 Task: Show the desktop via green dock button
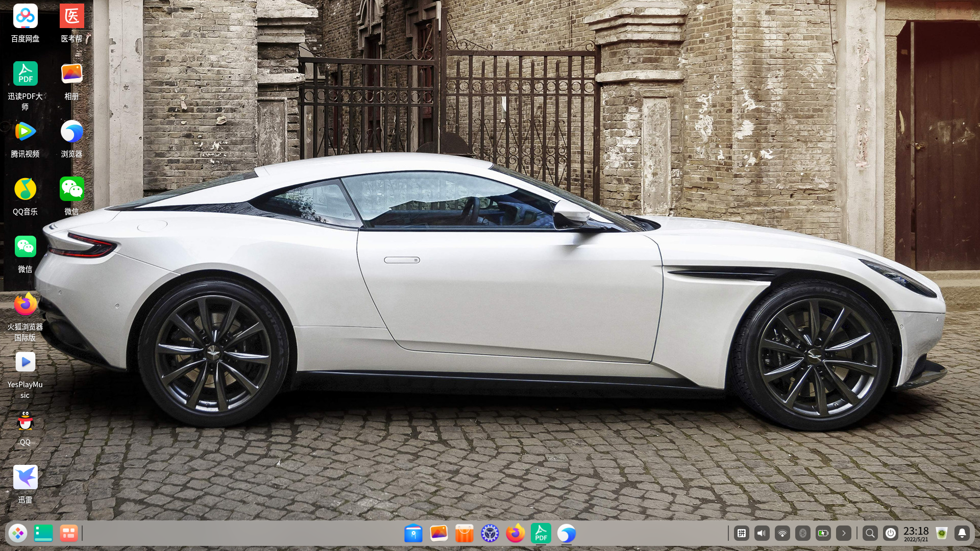pyautogui.click(x=43, y=534)
